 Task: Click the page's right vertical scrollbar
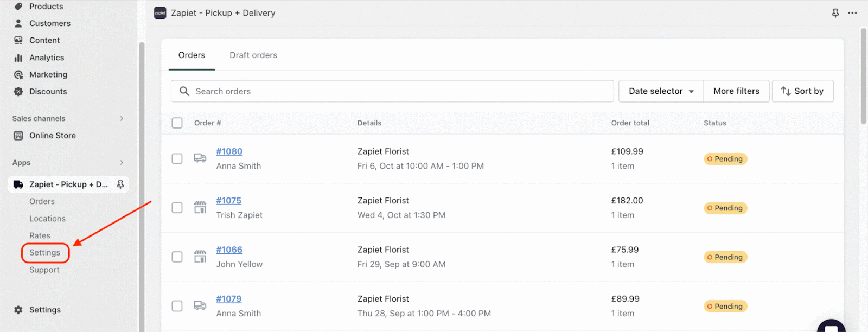(863, 76)
